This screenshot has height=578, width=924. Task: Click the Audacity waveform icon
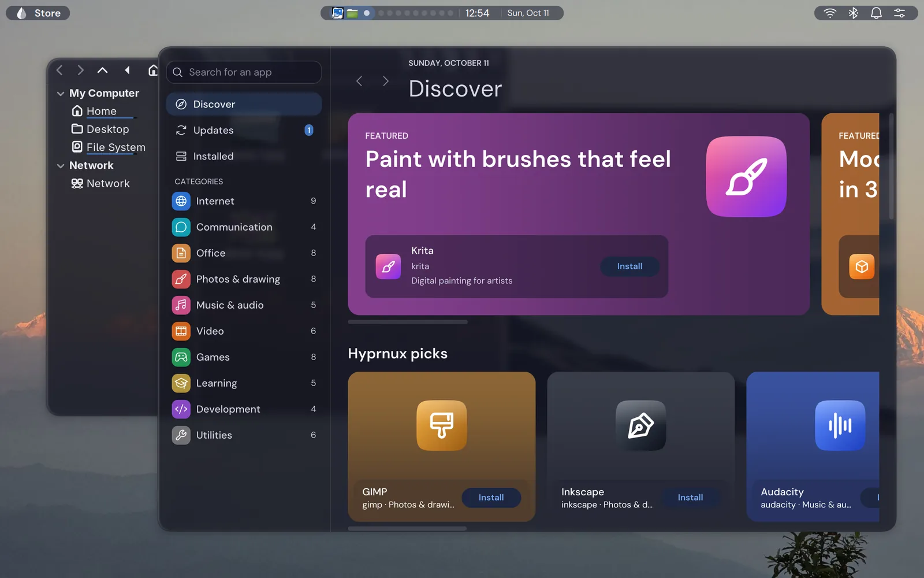840,425
